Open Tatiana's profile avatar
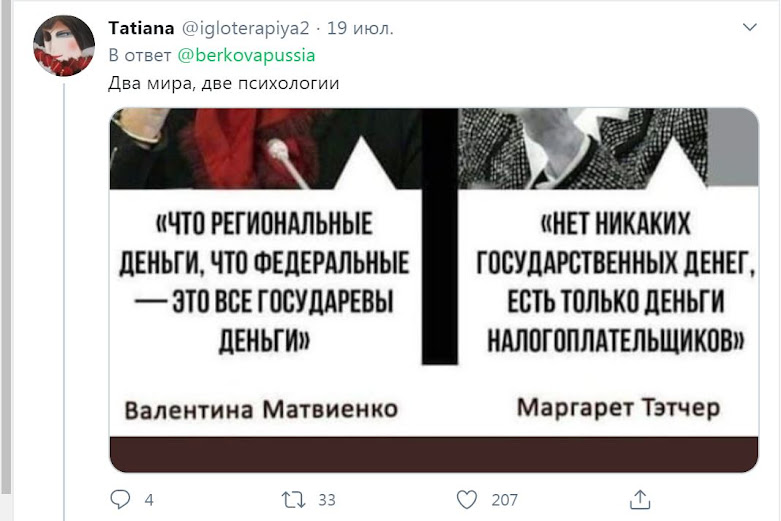The width and height of the screenshot is (781, 521). [x=64, y=45]
